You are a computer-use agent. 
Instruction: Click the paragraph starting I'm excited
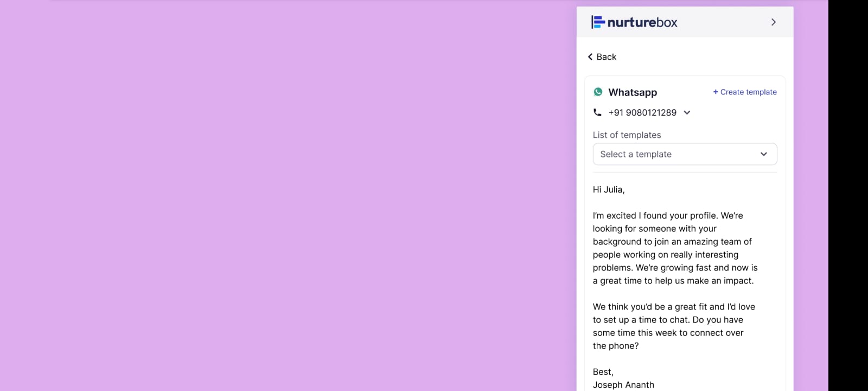675,248
